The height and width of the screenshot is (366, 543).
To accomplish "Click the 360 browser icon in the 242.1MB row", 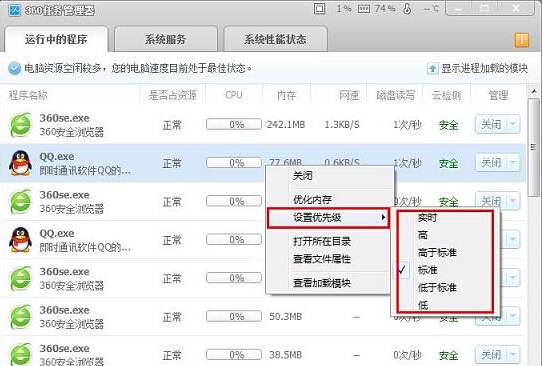I will [x=20, y=125].
